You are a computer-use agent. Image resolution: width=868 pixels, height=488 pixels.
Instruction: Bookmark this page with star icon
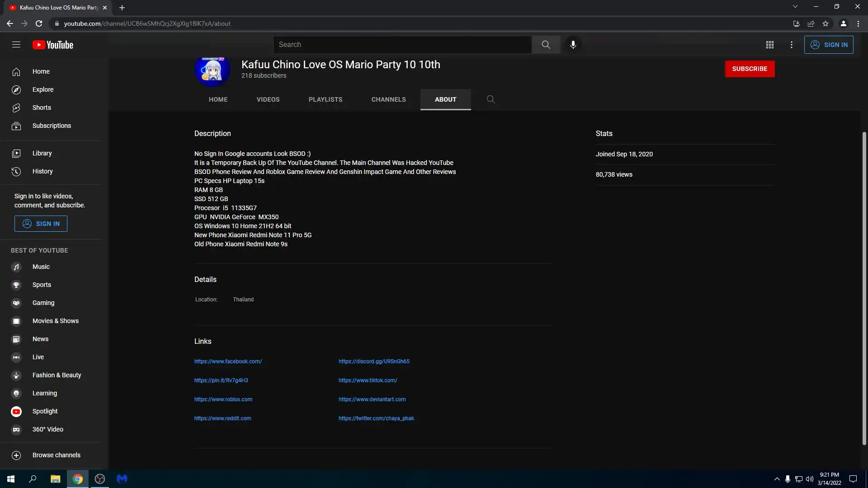pyautogui.click(x=826, y=23)
